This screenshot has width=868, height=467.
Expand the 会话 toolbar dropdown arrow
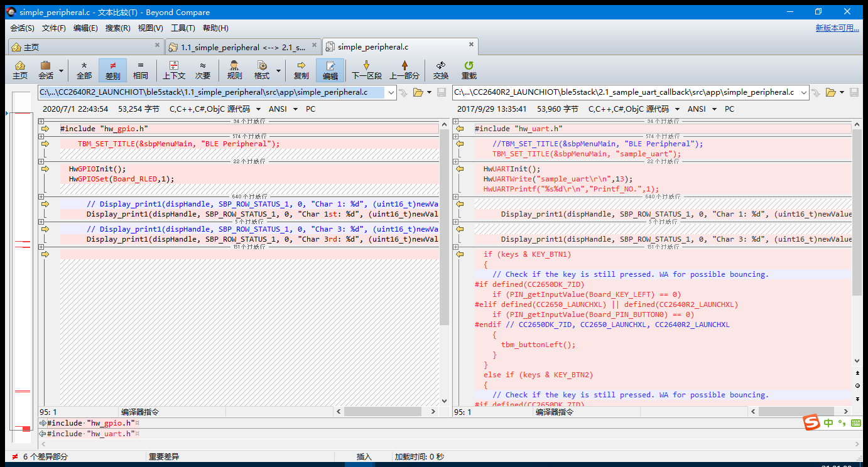(x=61, y=70)
